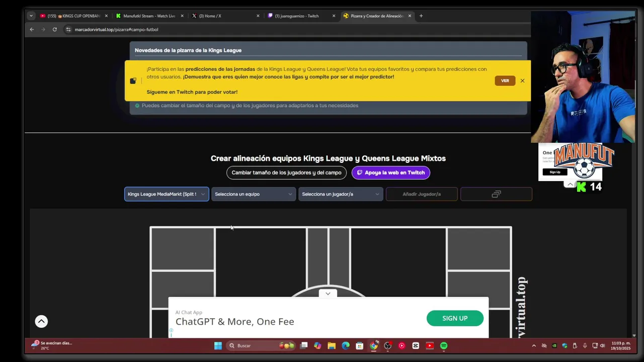Open File Explorer from taskbar
The image size is (644, 362).
point(332,345)
